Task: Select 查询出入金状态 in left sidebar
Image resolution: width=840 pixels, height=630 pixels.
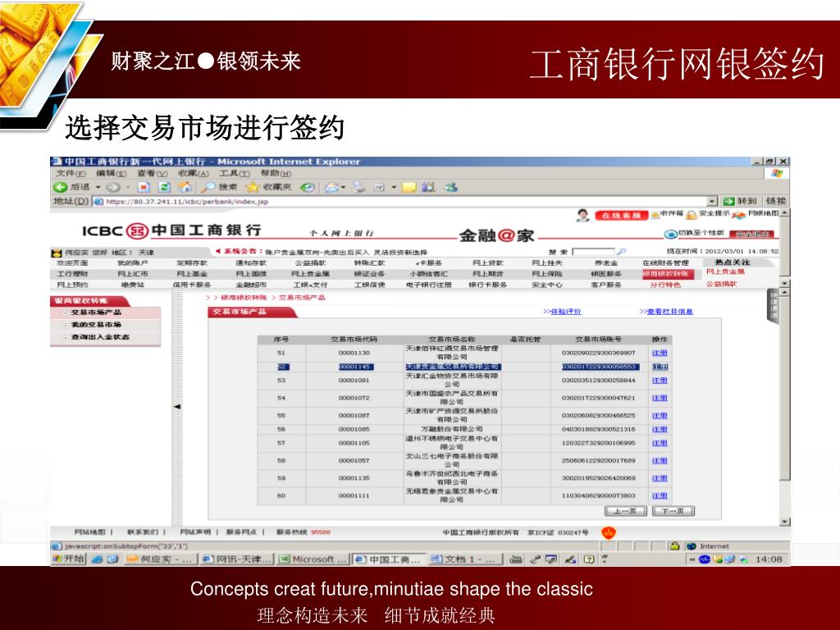Action: (x=100, y=337)
